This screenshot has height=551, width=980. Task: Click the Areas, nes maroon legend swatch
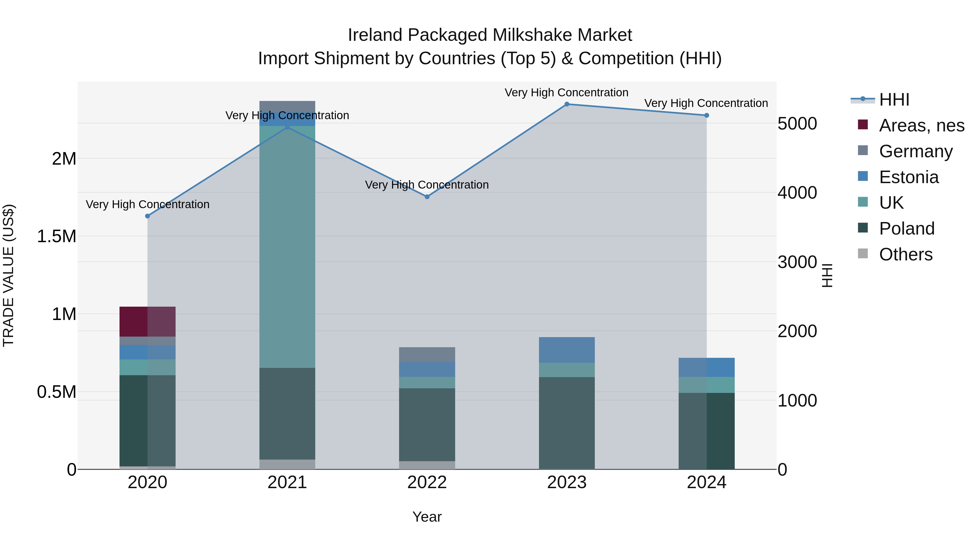(x=863, y=125)
